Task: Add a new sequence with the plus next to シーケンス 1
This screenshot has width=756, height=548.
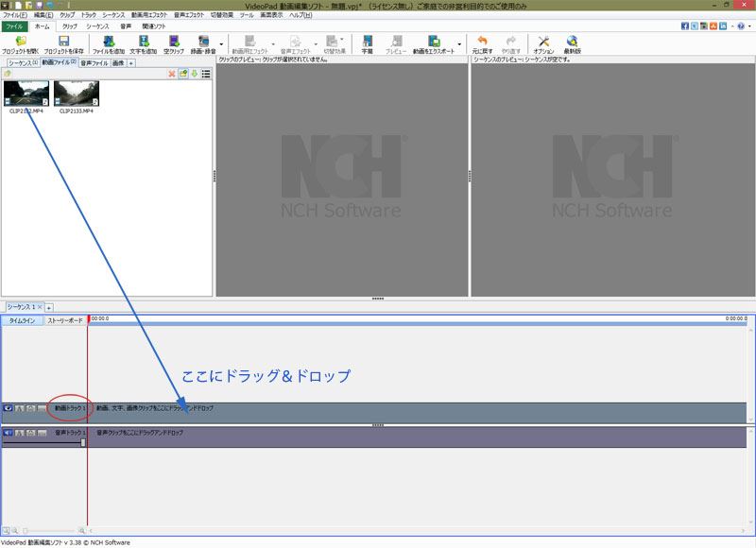Action: click(x=49, y=307)
